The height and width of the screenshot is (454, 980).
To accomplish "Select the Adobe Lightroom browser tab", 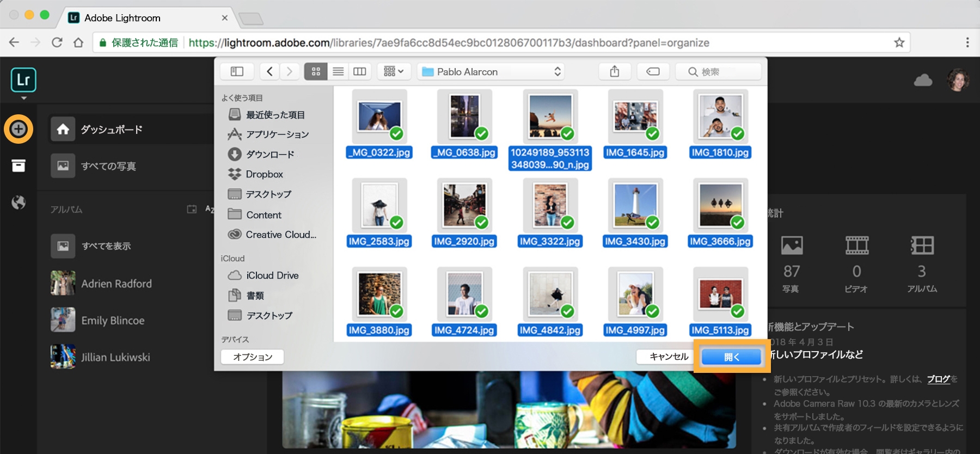I will pyautogui.click(x=148, y=18).
